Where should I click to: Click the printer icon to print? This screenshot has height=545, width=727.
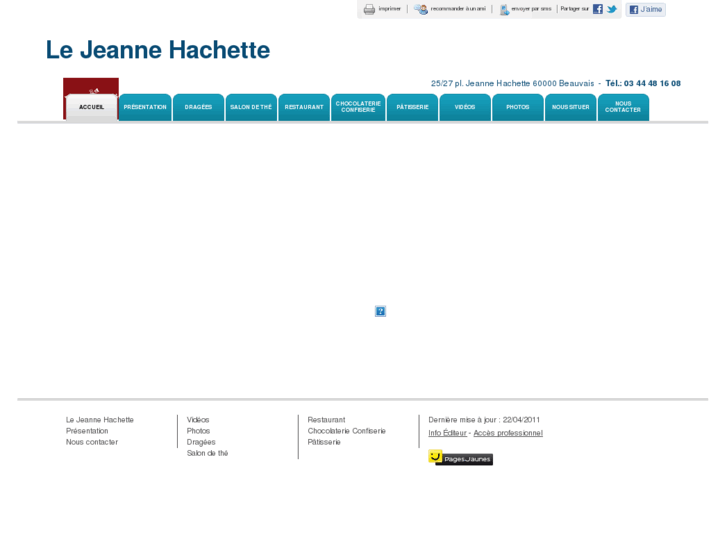coord(369,9)
